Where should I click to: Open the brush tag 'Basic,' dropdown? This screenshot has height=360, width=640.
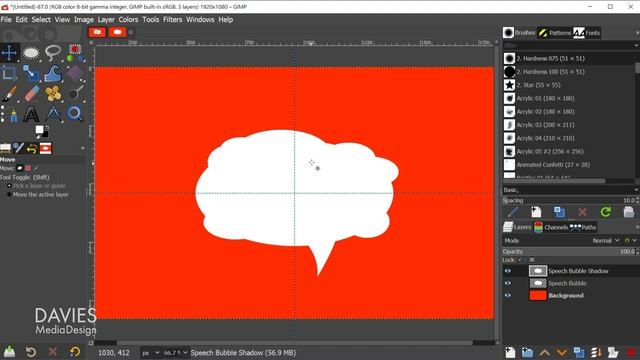(x=571, y=190)
